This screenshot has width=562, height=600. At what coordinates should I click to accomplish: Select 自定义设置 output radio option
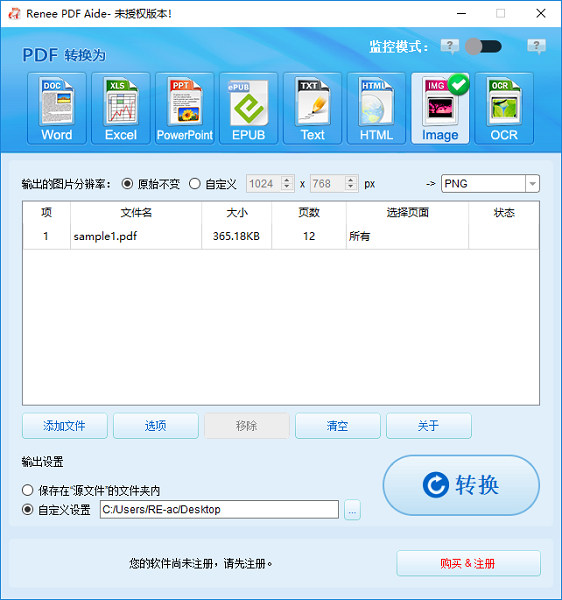coord(28,510)
